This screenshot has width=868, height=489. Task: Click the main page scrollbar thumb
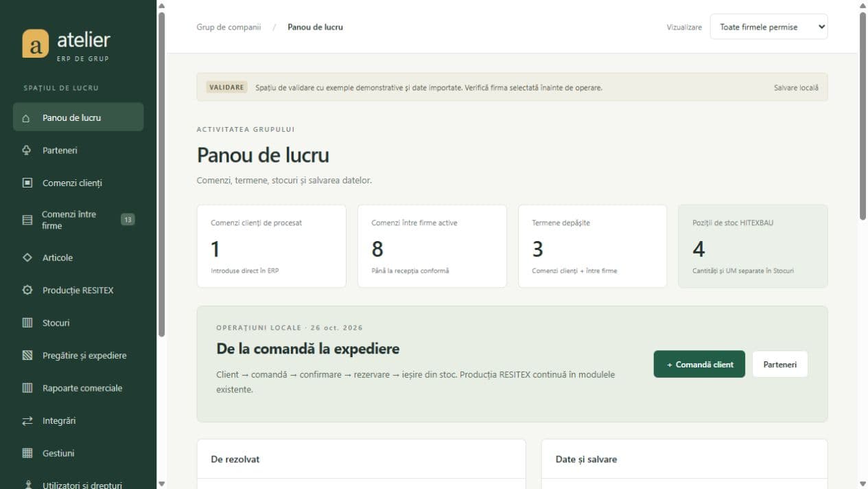pyautogui.click(x=863, y=116)
